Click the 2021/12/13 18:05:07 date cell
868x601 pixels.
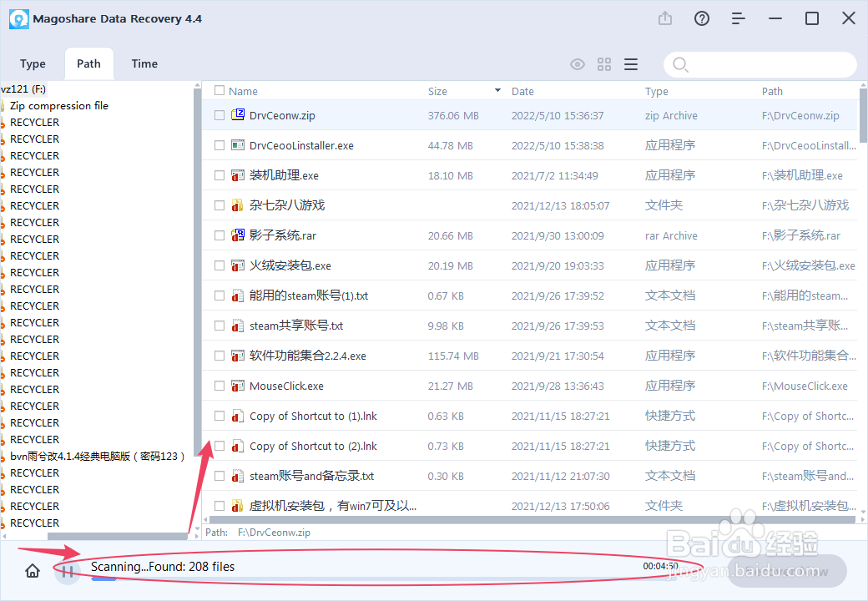tap(560, 206)
